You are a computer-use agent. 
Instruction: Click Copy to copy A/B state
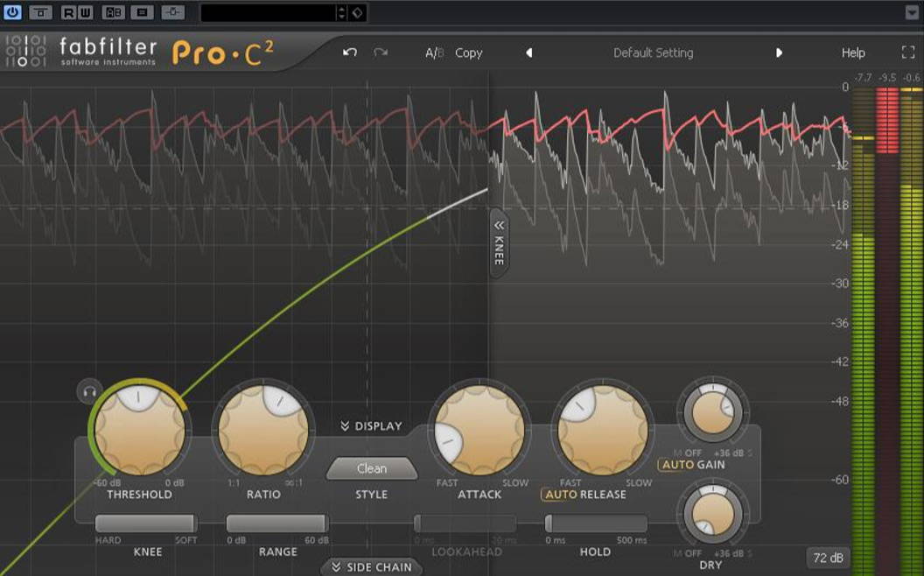click(x=468, y=53)
